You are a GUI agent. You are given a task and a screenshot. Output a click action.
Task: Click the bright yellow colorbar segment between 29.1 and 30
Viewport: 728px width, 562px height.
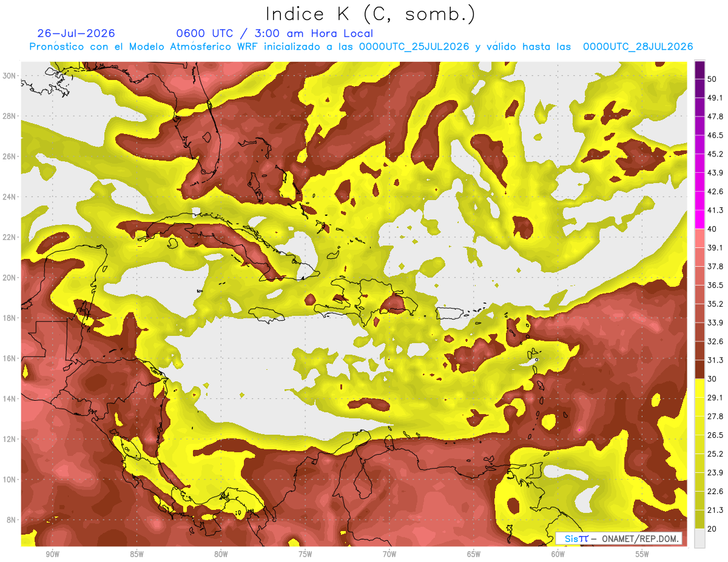[x=699, y=388]
